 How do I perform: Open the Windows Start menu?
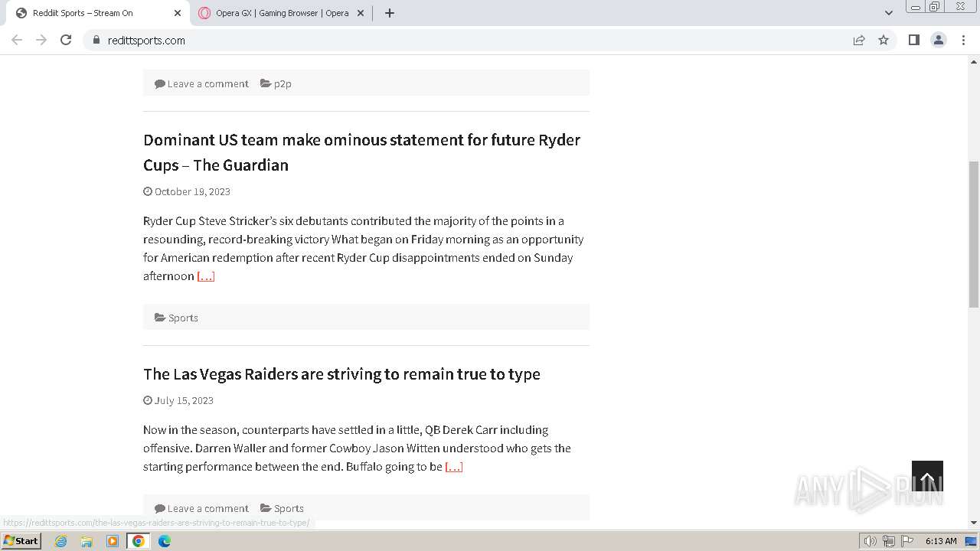tap(21, 541)
